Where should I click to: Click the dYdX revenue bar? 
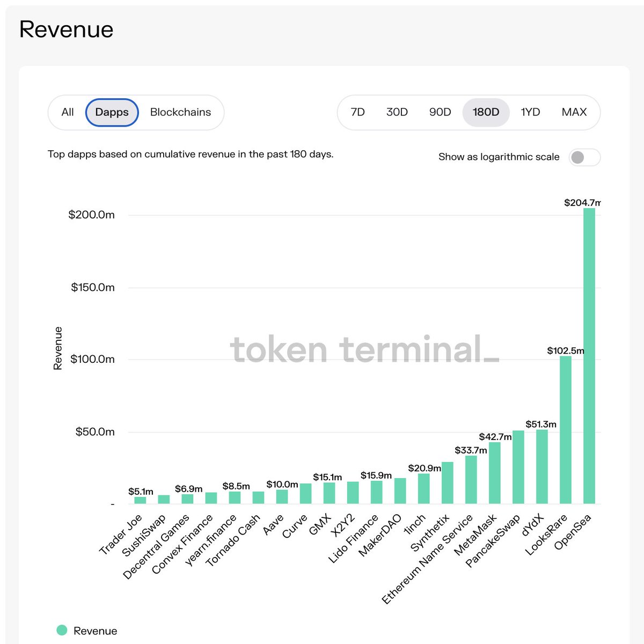coord(542,467)
